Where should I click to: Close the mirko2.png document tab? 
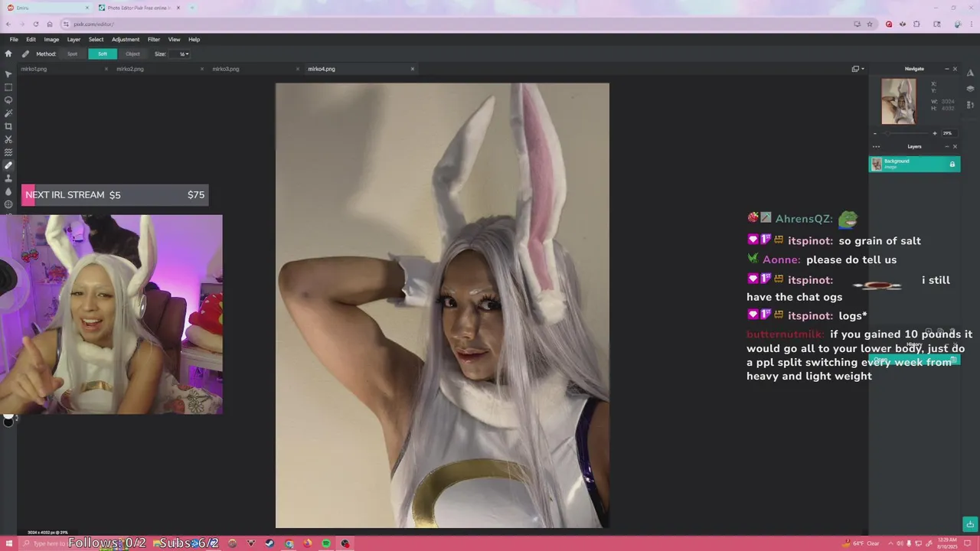click(202, 69)
